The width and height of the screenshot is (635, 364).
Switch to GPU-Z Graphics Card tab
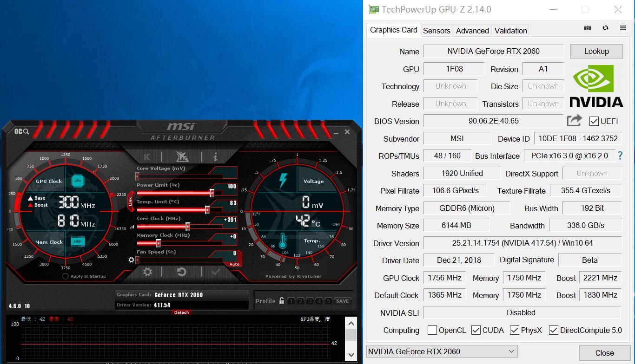394,30
